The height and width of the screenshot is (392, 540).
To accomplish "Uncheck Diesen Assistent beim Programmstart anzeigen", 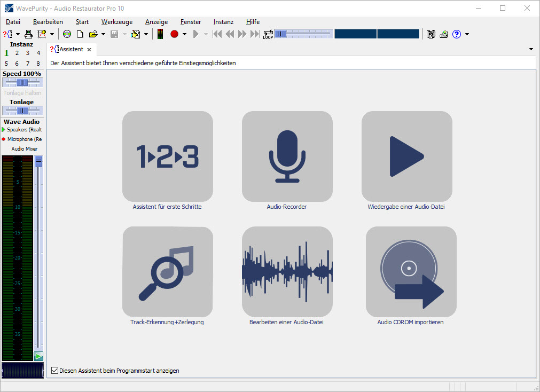I will click(54, 370).
